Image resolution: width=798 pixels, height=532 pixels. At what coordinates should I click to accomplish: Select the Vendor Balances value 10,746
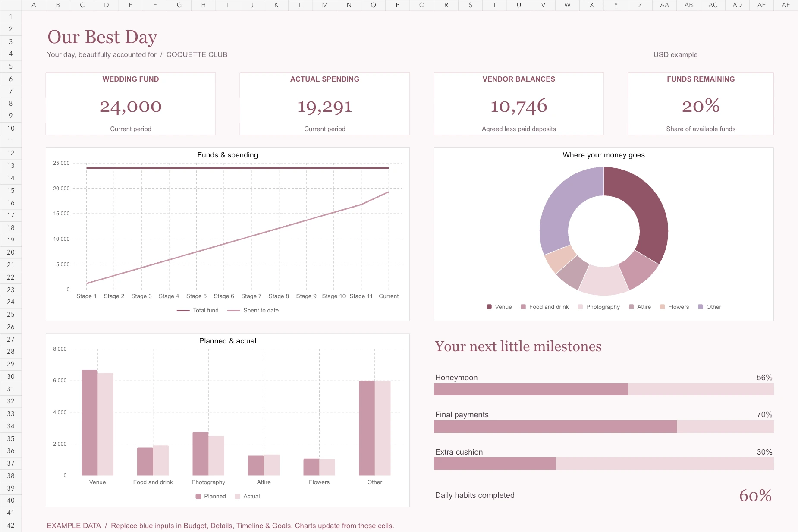point(518,106)
